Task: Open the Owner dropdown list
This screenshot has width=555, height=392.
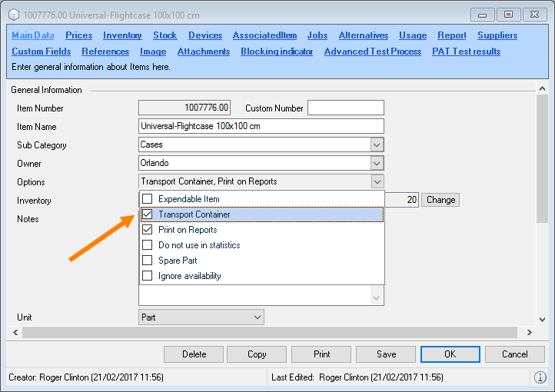Action: 376,164
